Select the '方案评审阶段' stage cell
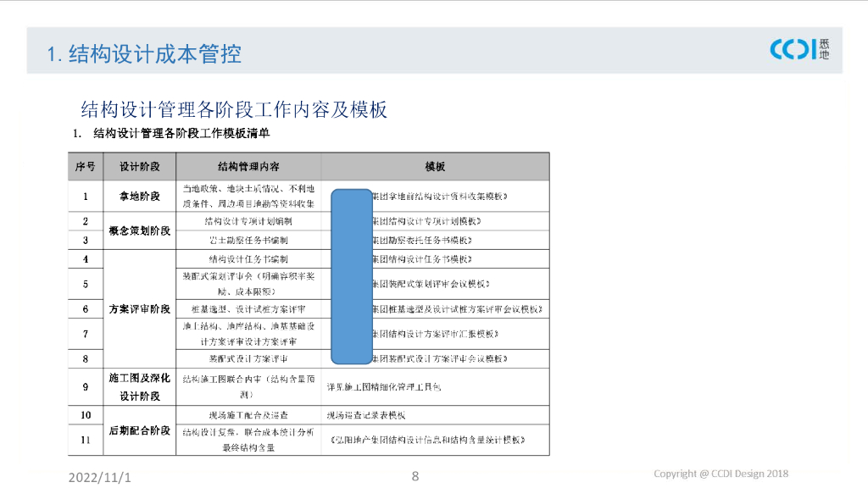The width and height of the screenshot is (868, 488). [140, 309]
